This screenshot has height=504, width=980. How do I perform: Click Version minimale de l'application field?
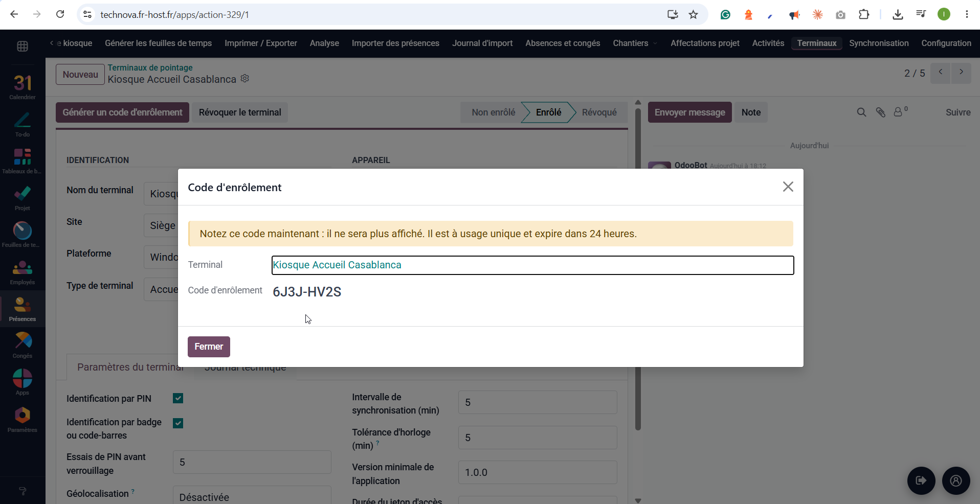pos(538,472)
